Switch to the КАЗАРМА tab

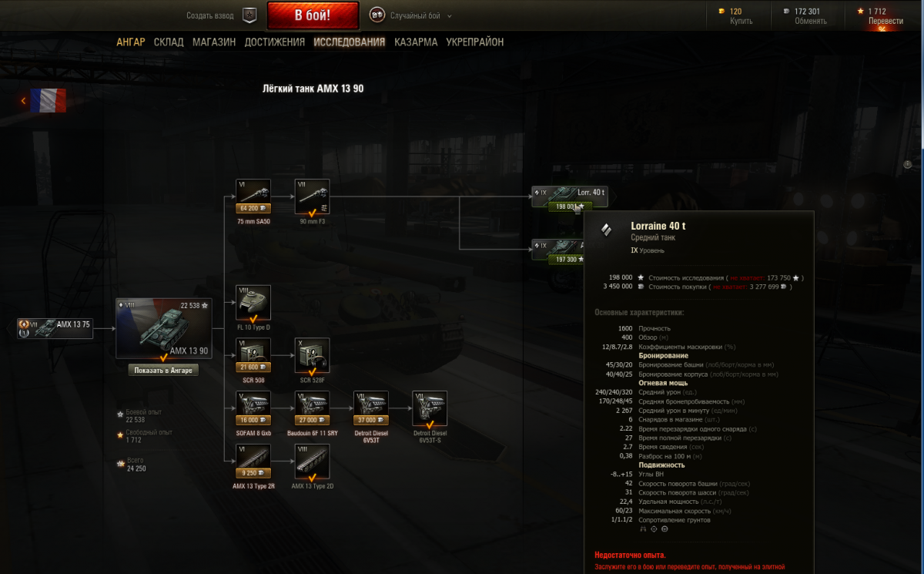(x=416, y=42)
